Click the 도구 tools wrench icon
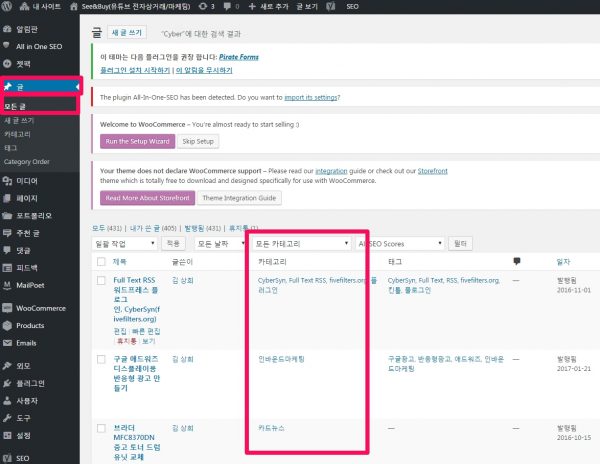The height and width of the screenshot is (464, 600). click(x=7, y=418)
